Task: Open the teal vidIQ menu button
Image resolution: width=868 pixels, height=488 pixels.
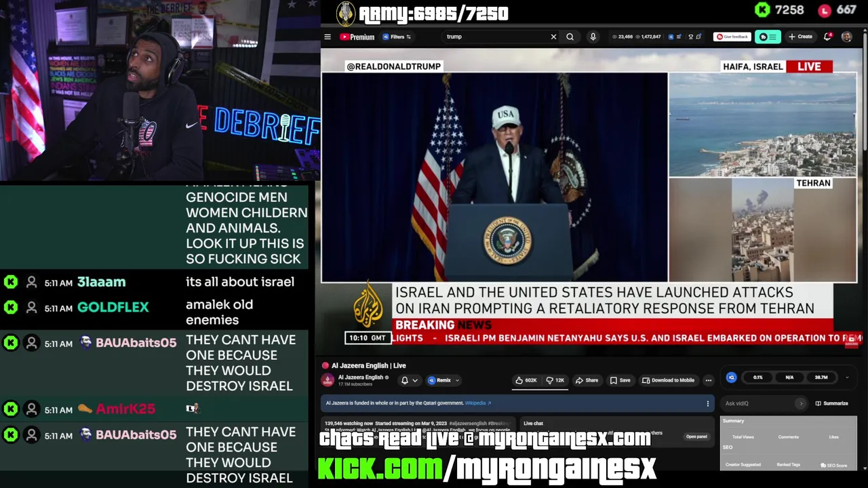Action: (769, 37)
